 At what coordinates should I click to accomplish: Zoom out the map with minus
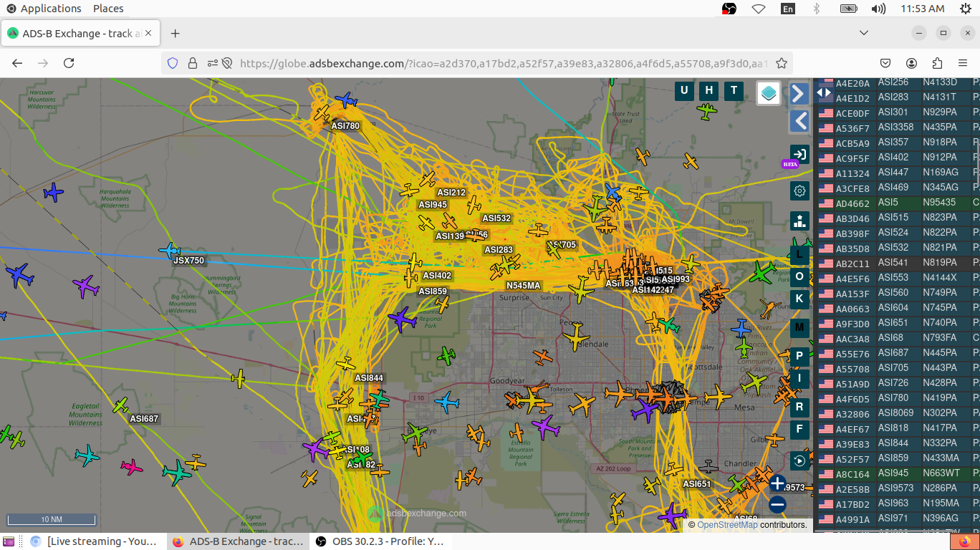click(777, 505)
